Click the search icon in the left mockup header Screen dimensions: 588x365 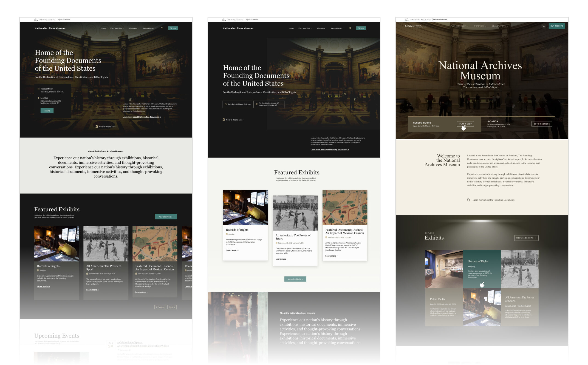pyautogui.click(x=162, y=28)
